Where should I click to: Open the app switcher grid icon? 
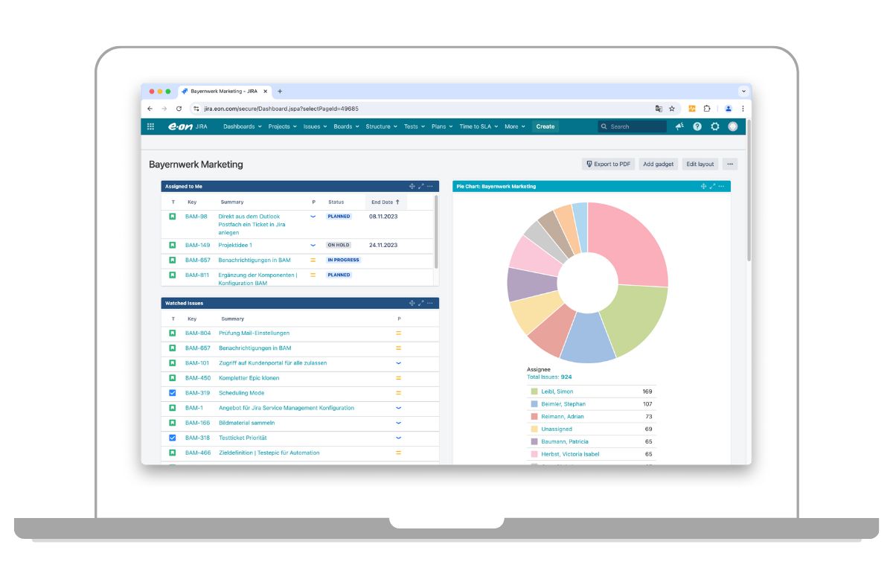point(151,127)
